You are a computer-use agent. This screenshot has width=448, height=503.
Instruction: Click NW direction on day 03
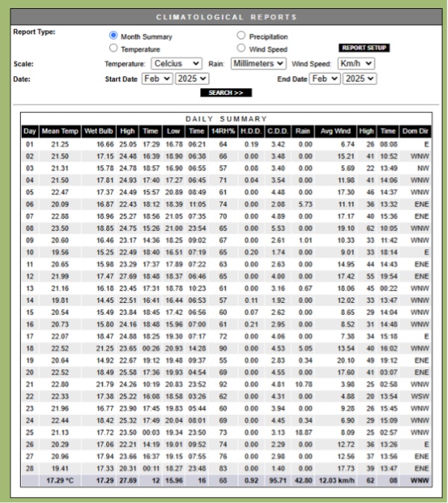click(423, 168)
